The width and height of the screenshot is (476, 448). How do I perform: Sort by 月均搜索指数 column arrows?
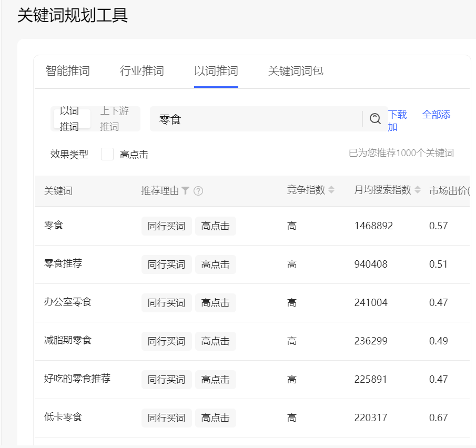point(418,190)
